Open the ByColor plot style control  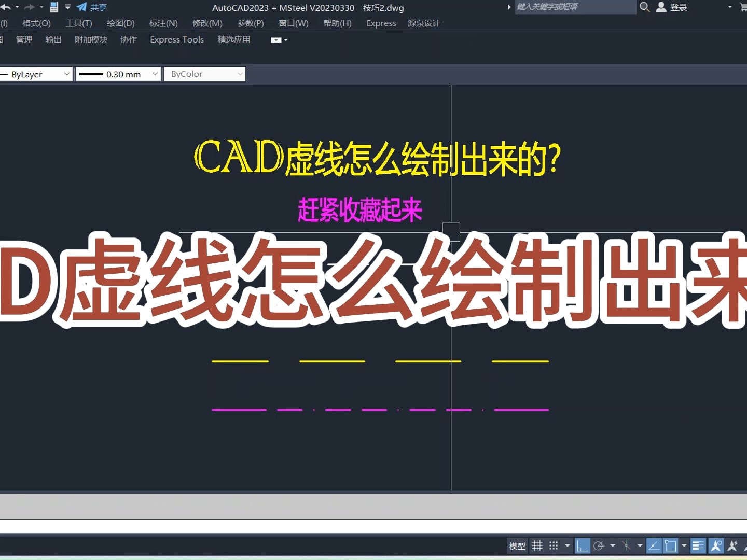click(204, 74)
